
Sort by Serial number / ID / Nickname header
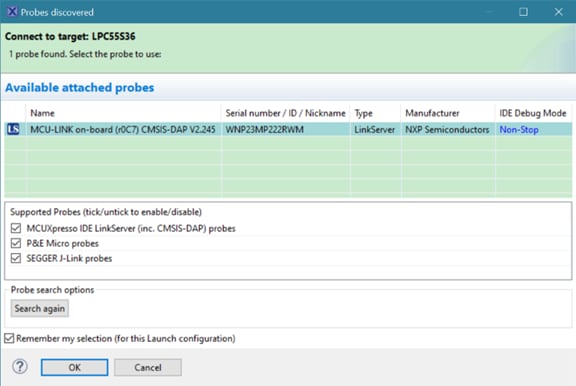(285, 113)
